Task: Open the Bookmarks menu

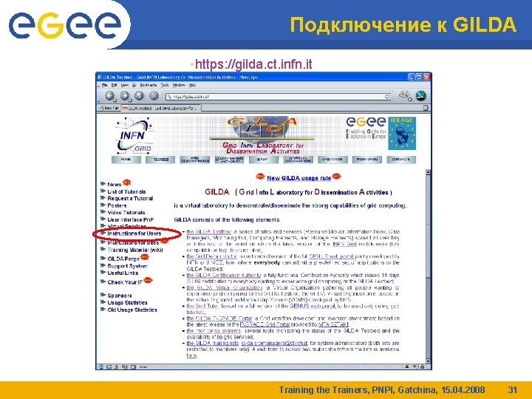Action: [x=149, y=85]
